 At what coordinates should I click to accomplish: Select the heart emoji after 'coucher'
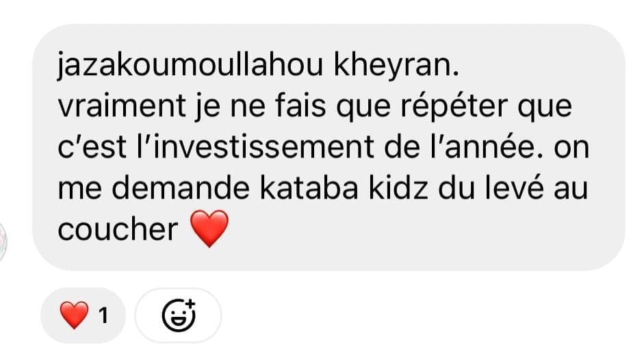[x=209, y=229]
